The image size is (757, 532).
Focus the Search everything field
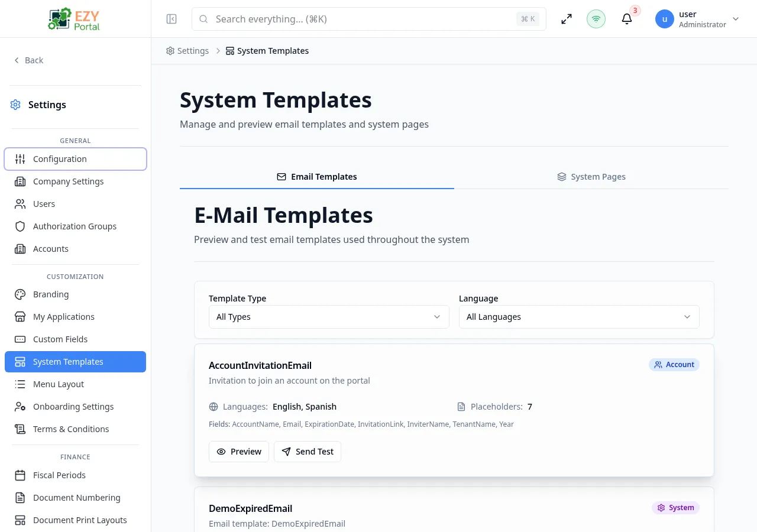click(369, 19)
